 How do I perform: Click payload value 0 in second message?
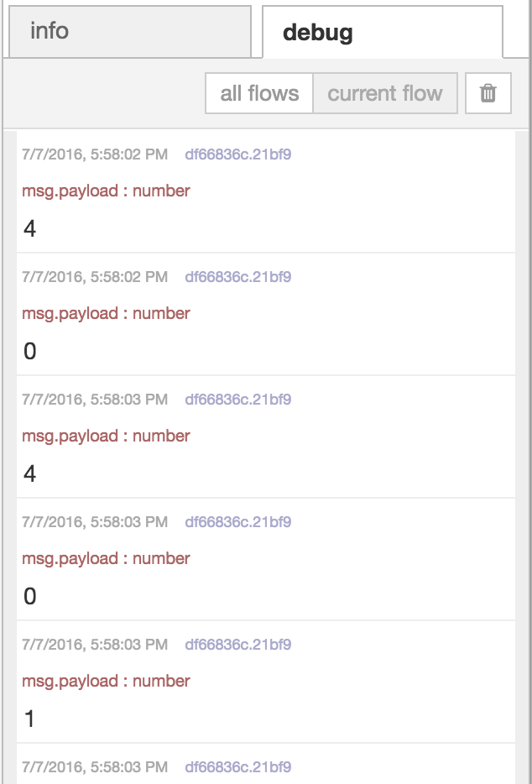(x=30, y=351)
